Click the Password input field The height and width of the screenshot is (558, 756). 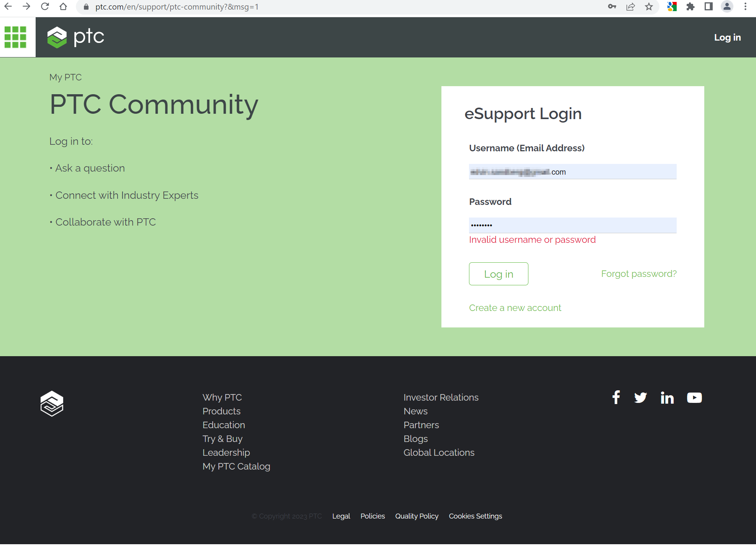(x=572, y=225)
